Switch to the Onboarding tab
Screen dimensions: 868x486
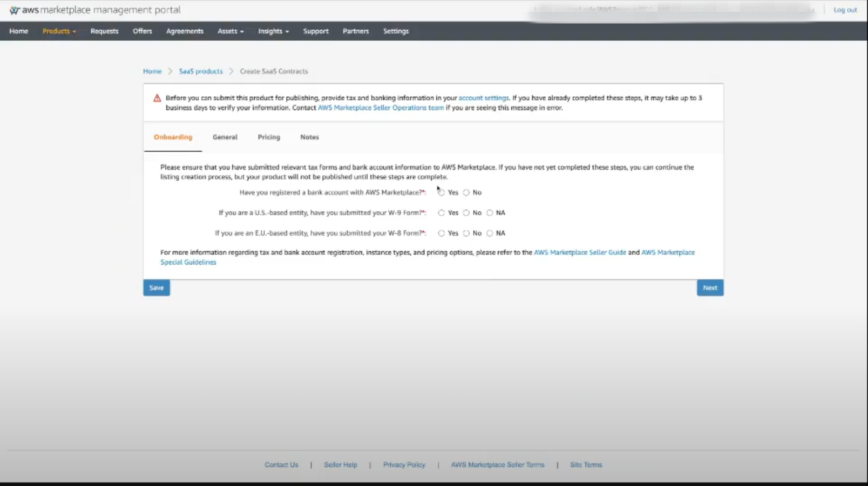[173, 137]
